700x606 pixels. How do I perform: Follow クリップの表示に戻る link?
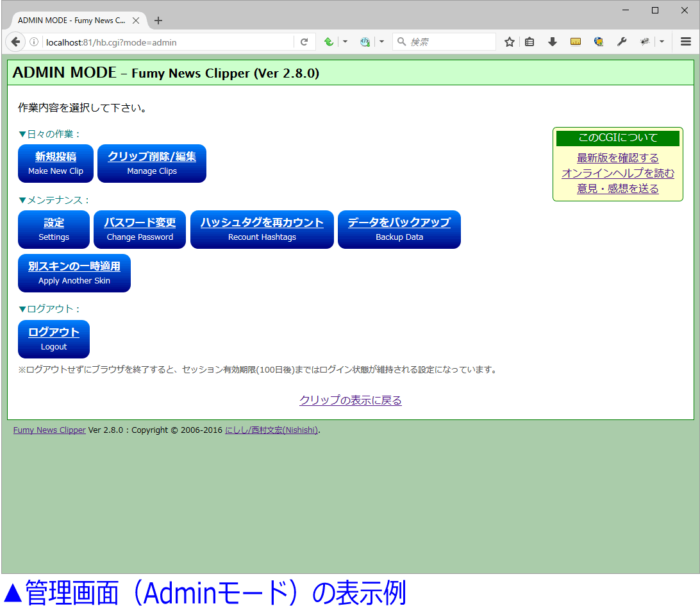(351, 400)
